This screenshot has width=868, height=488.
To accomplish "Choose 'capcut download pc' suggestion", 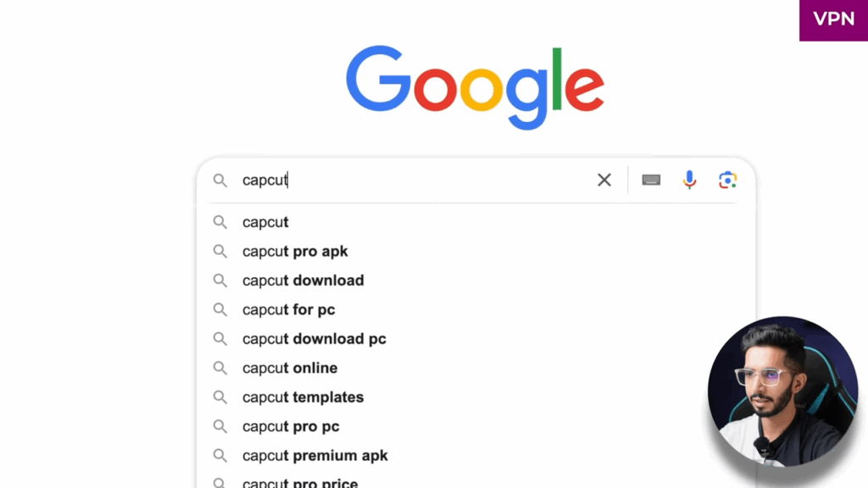I will coord(314,339).
